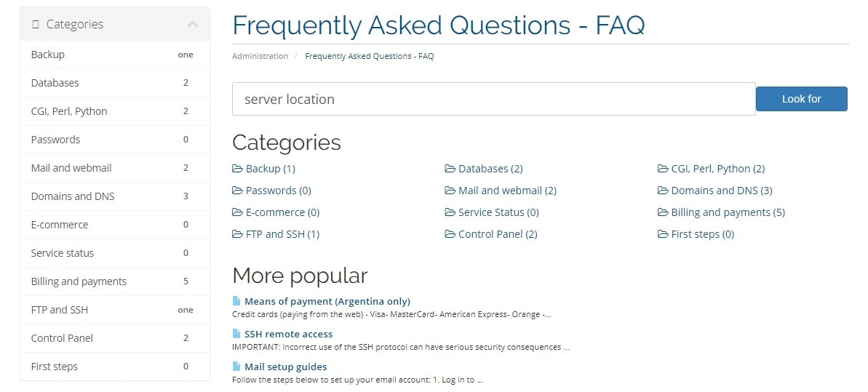Viewport: 868px width, 392px height.
Task: Select Mail and webmail in the sidebar
Action: (x=114, y=168)
